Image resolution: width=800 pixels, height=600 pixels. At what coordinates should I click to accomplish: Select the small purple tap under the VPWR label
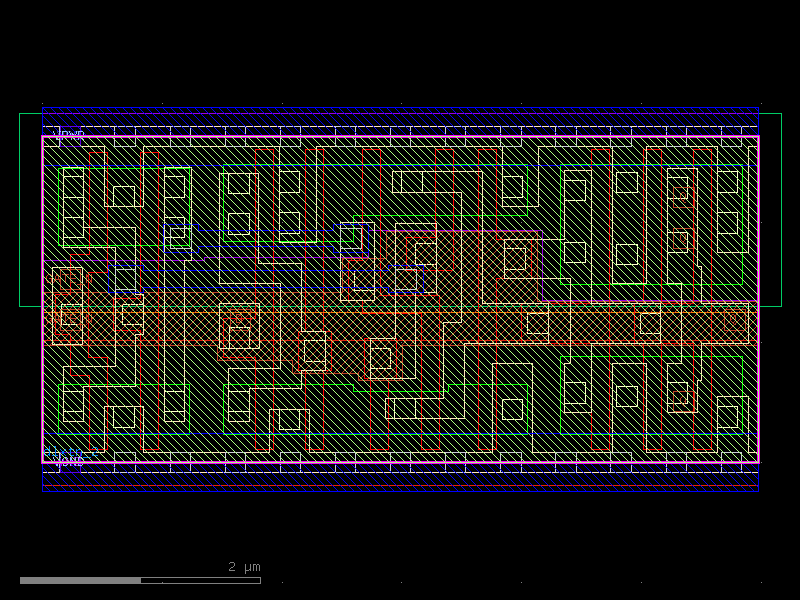pos(70,140)
